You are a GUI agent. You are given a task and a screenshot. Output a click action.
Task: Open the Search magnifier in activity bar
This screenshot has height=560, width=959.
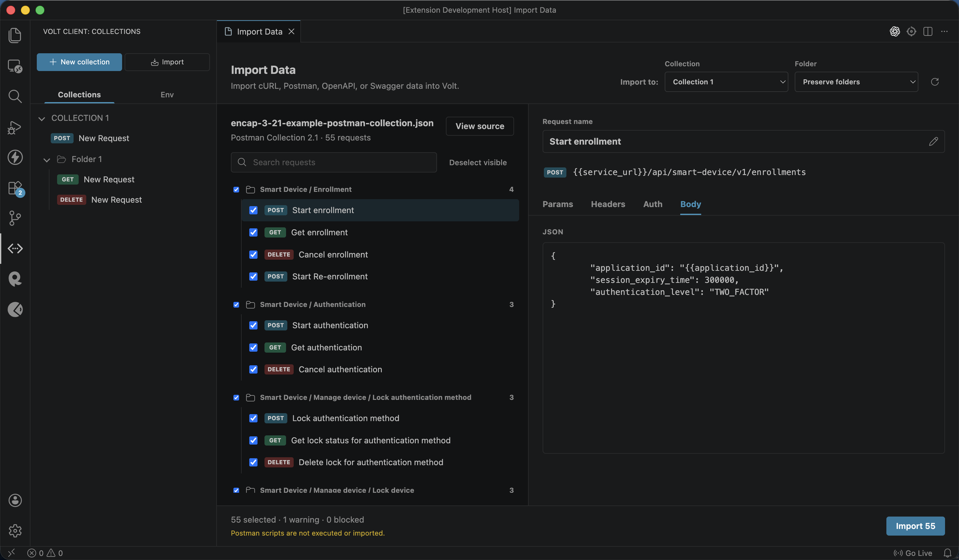point(15,96)
